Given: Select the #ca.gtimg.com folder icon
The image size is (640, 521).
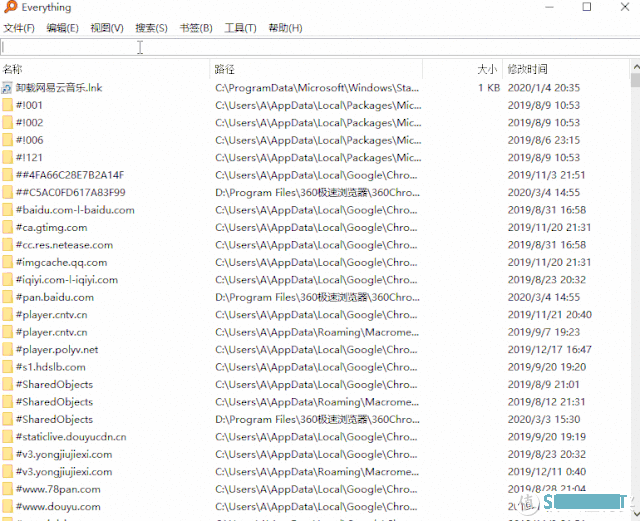Looking at the screenshot, I should (x=7, y=227).
